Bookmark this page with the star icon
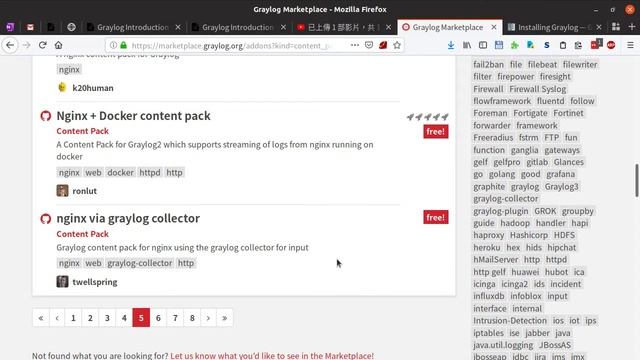This screenshot has width=640, height=360. 397,45
